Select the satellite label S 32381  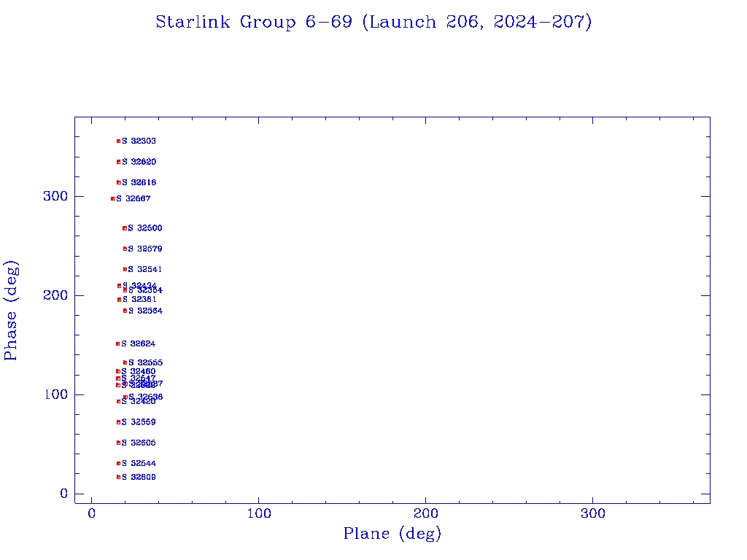139,300
